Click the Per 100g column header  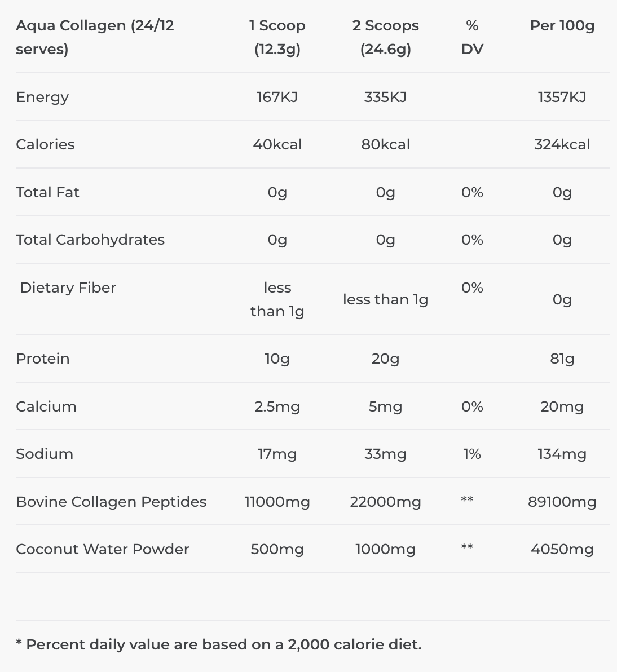562,26
